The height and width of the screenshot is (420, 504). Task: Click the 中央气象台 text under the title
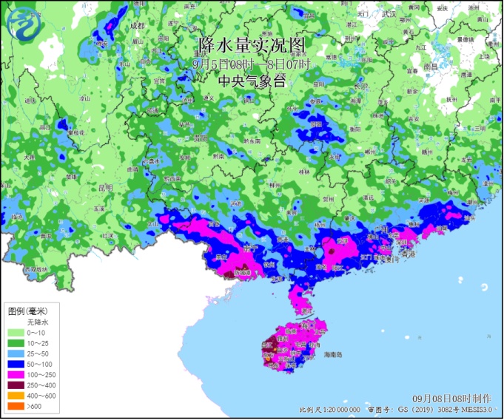point(252,81)
